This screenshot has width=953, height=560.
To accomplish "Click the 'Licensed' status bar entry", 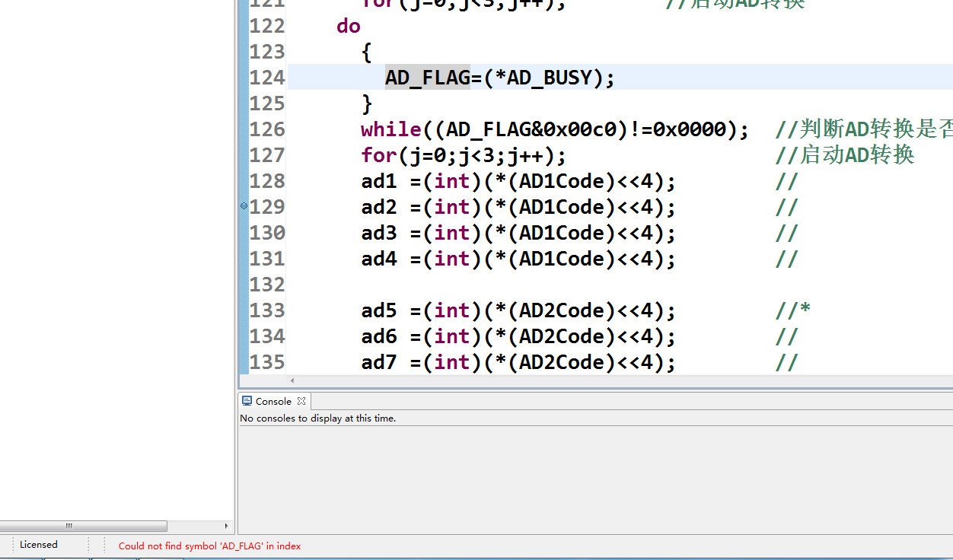I will pyautogui.click(x=38, y=545).
